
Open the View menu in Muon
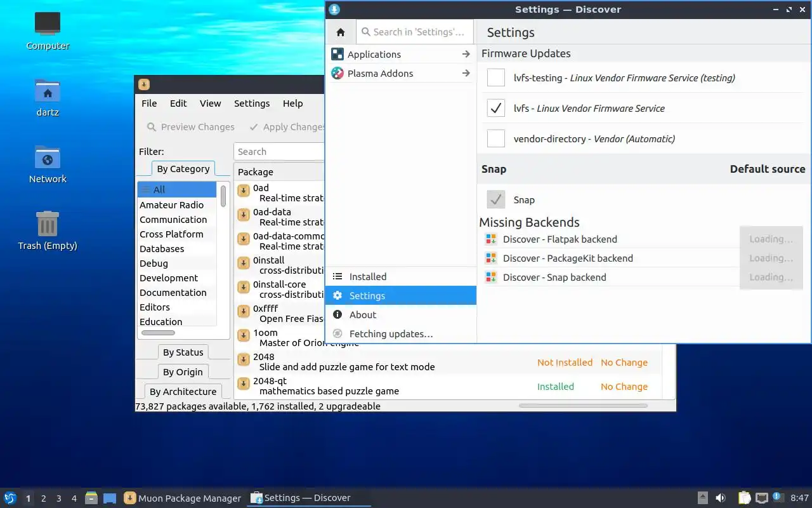click(x=211, y=104)
